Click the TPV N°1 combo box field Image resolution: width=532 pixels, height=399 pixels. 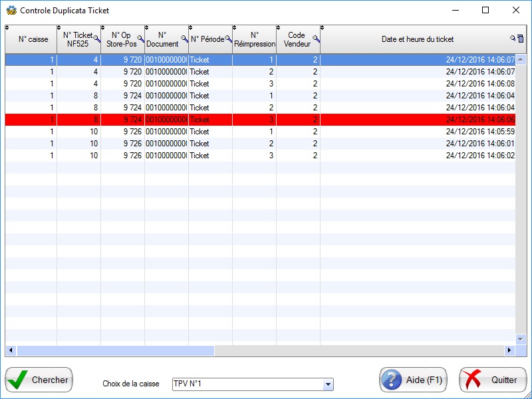coord(246,384)
